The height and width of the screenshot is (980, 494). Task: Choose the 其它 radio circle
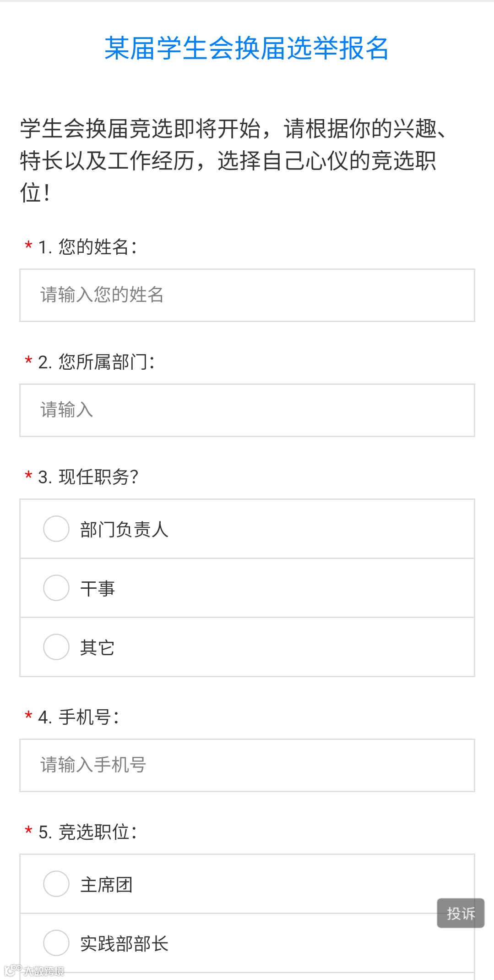click(x=56, y=647)
